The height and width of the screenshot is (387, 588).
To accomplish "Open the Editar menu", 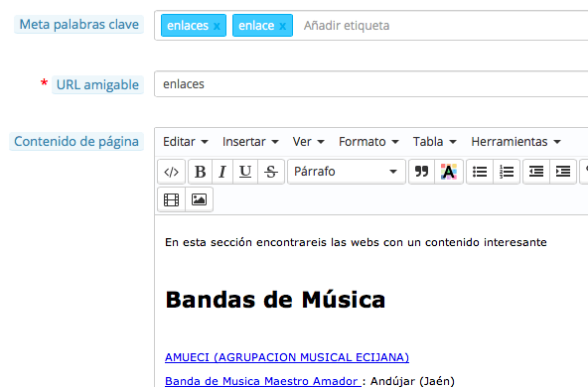I will coord(186,142).
